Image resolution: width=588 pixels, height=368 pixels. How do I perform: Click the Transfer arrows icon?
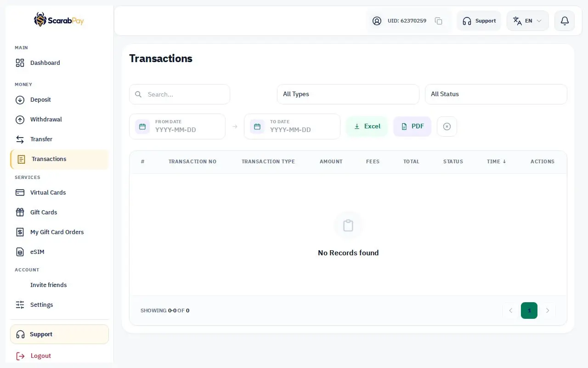(20, 139)
